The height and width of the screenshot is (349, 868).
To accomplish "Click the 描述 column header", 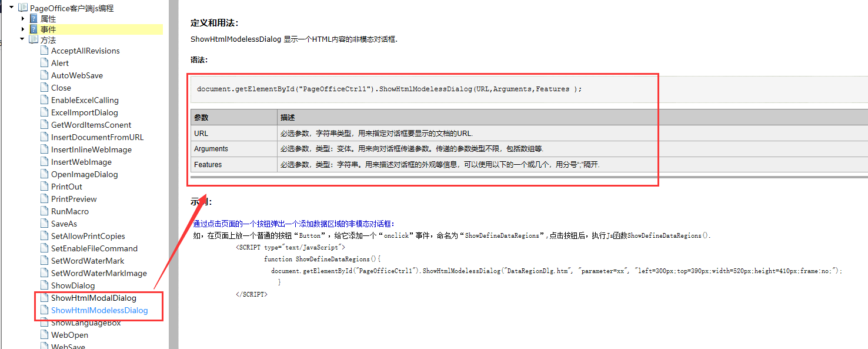I will point(572,118).
